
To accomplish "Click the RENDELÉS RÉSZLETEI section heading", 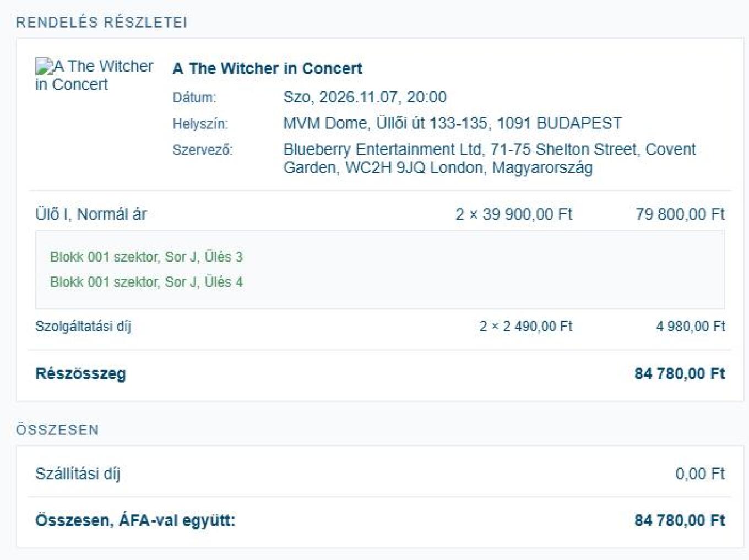I will coord(102,23).
